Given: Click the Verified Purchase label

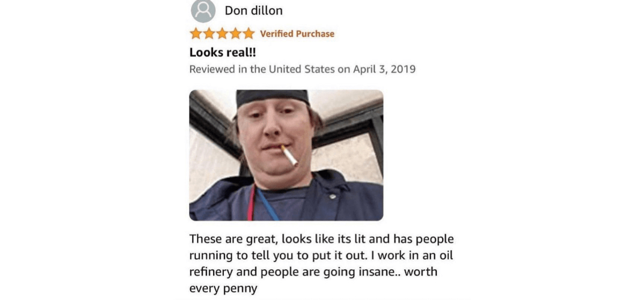Looking at the screenshot, I should (x=297, y=34).
